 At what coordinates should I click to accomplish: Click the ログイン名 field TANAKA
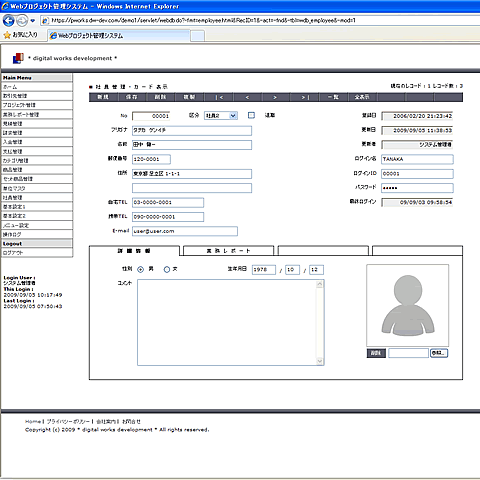point(417,159)
